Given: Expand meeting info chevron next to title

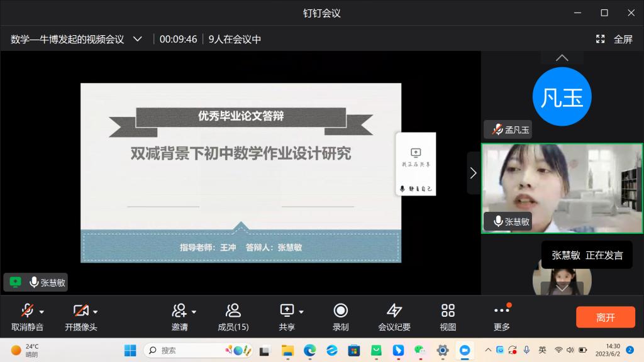Looking at the screenshot, I should coord(138,39).
